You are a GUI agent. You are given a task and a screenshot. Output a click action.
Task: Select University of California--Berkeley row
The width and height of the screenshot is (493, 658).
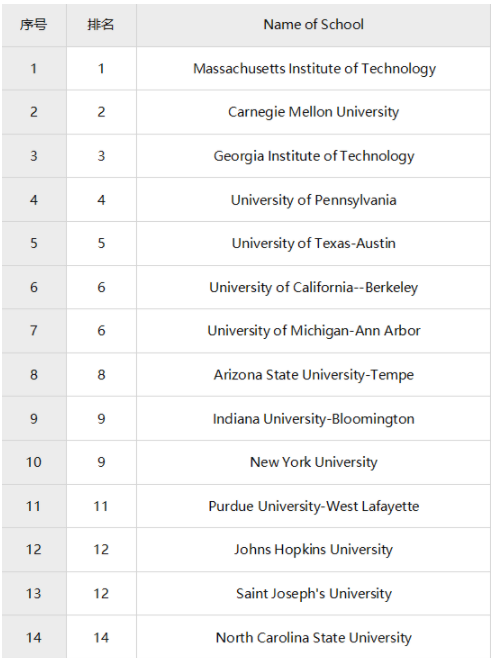coord(246,287)
